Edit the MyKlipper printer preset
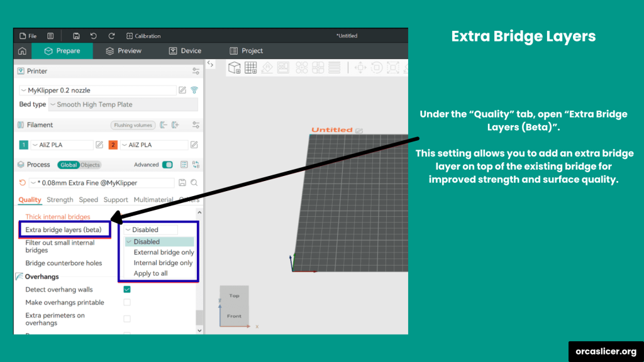Screen dimensions: 644x362 pyautogui.click(x=182, y=90)
